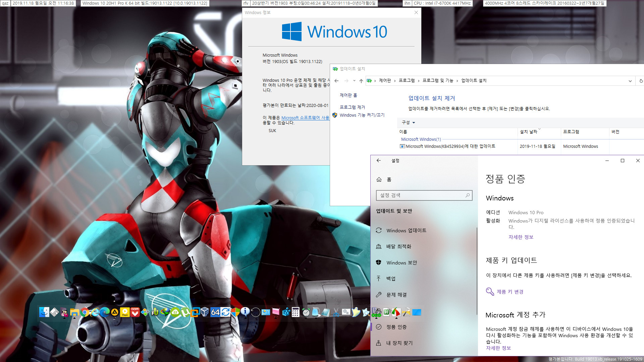Launch the scissors snipping dock icon
This screenshot has width=644, height=362.
336,312
